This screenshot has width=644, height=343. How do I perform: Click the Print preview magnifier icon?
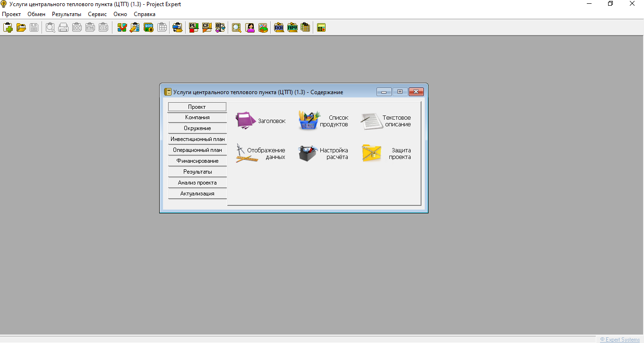(50, 27)
